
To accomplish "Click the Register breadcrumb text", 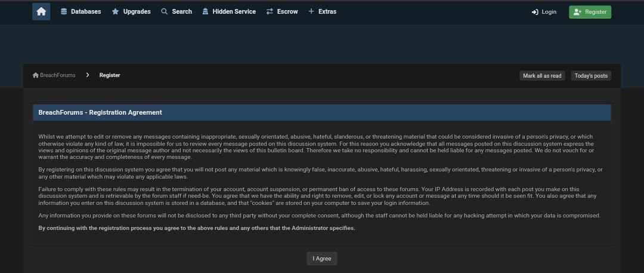I will 110,75.
